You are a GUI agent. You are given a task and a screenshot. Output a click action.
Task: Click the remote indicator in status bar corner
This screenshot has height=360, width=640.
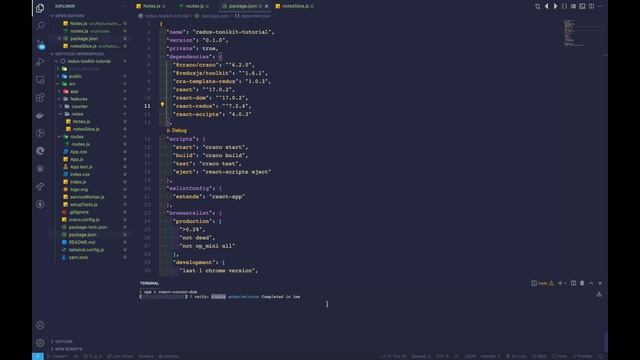38,356
